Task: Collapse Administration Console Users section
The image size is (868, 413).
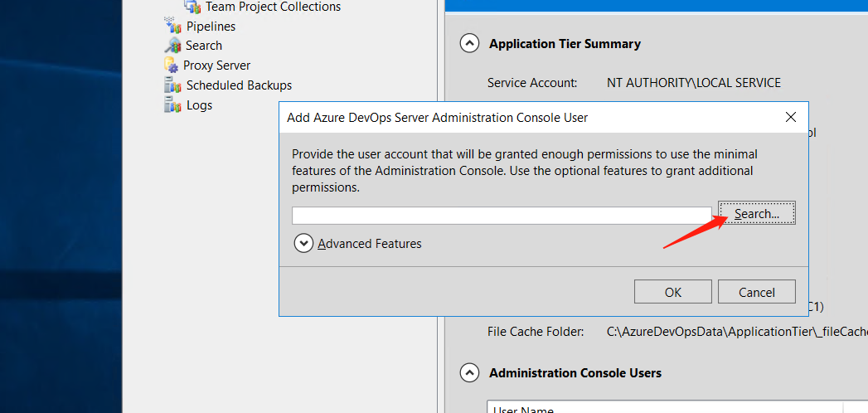Action: coord(469,372)
